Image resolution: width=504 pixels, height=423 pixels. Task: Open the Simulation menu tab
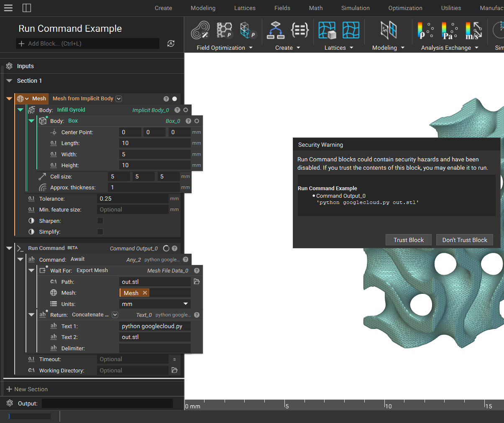coord(356,8)
